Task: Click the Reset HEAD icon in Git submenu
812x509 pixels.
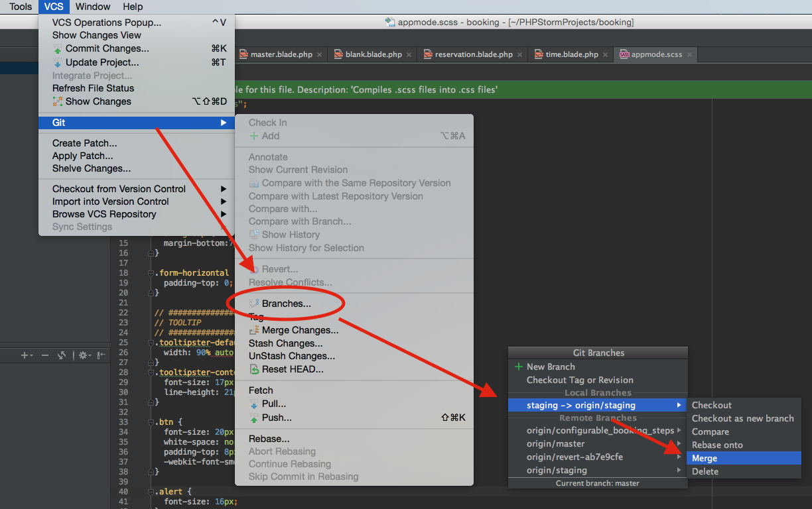Action: point(254,369)
